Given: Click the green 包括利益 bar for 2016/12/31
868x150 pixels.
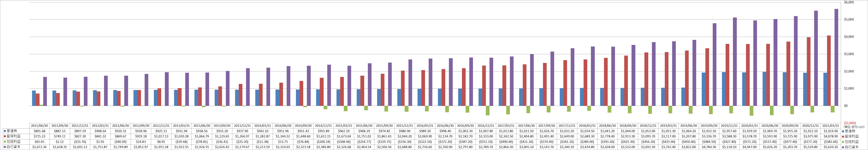Looking at the screenshot, I should click(x=488, y=110).
